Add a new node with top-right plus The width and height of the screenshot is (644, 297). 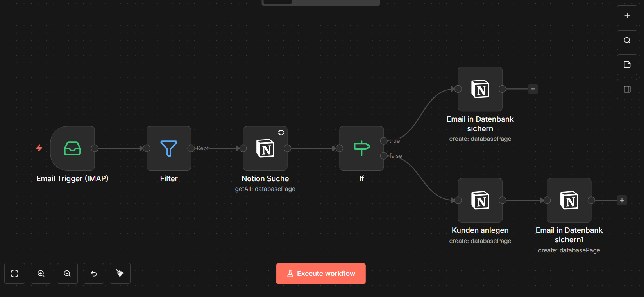(627, 16)
